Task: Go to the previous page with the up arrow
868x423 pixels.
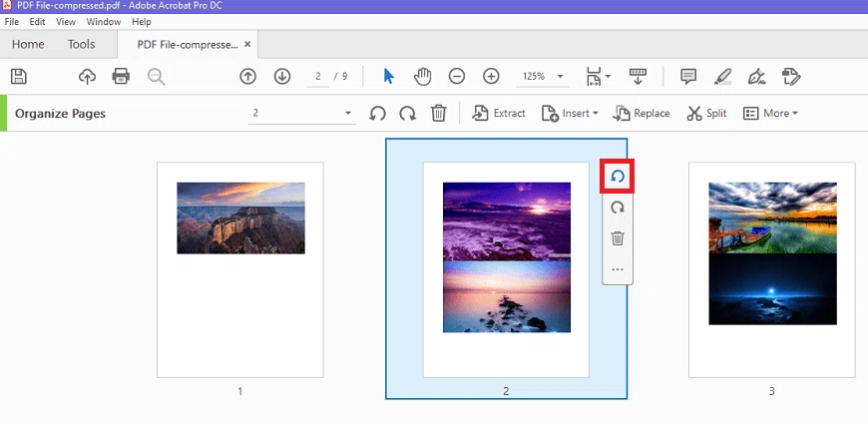Action: pos(248,77)
